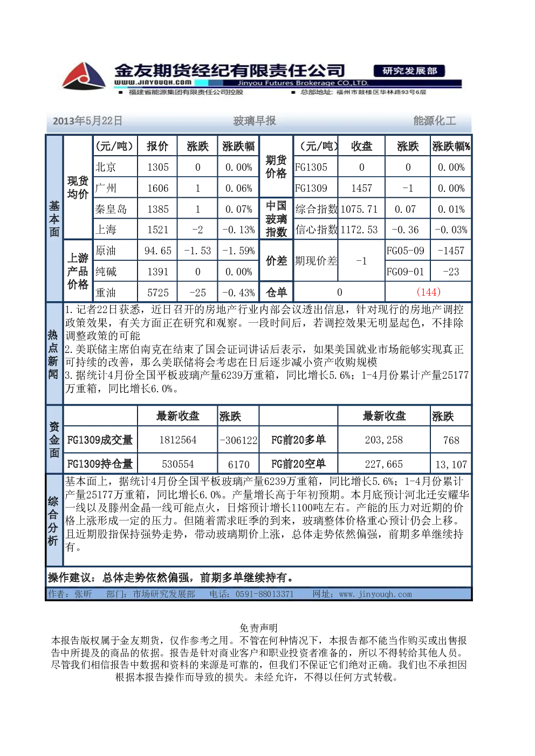Click the 玻璃早报 report title

[x=255, y=121]
